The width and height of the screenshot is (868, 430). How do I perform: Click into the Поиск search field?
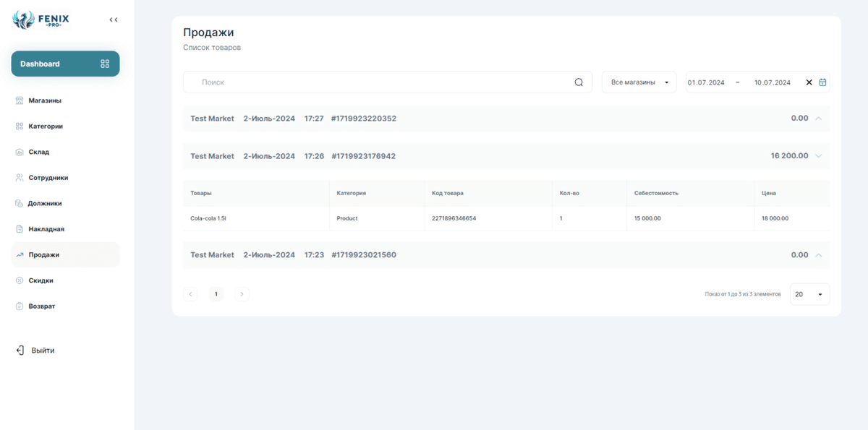coord(376,82)
